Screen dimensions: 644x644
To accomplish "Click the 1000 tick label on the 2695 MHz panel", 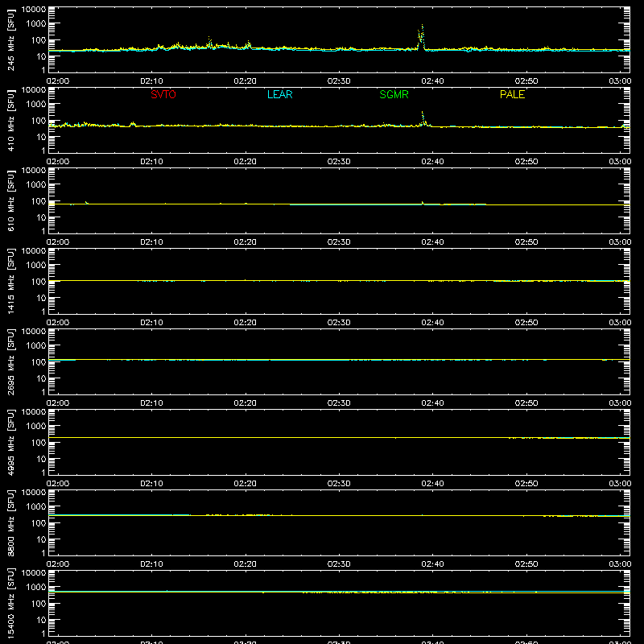I will [x=36, y=346].
